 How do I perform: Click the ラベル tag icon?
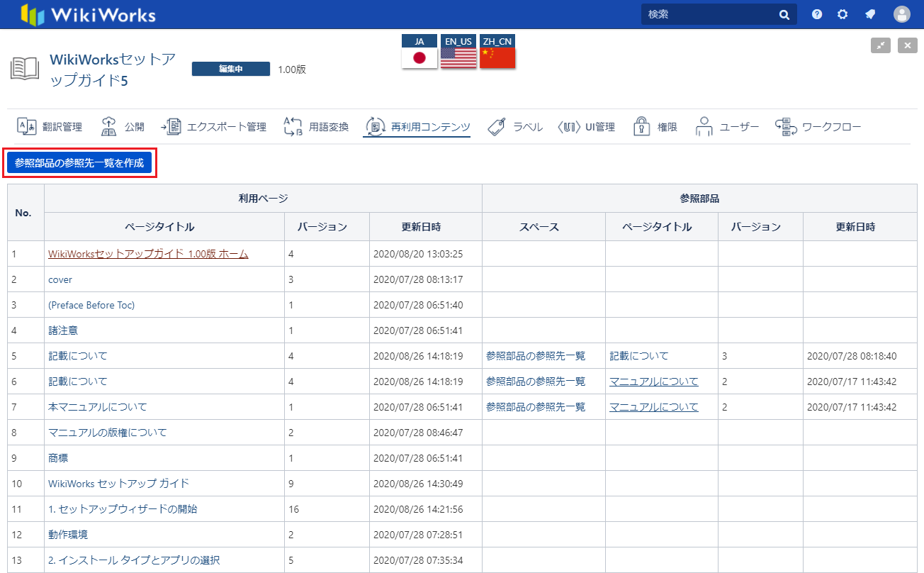[498, 127]
